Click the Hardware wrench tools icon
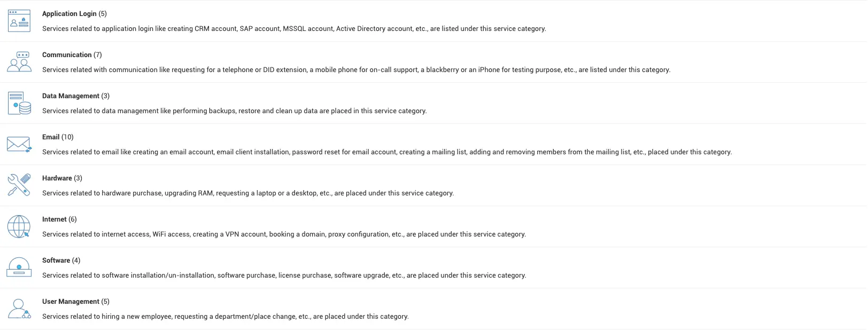Image resolution: width=868 pixels, height=330 pixels. 19,185
